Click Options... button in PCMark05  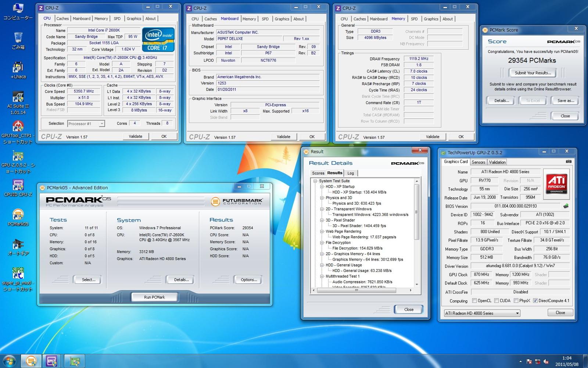click(x=249, y=280)
